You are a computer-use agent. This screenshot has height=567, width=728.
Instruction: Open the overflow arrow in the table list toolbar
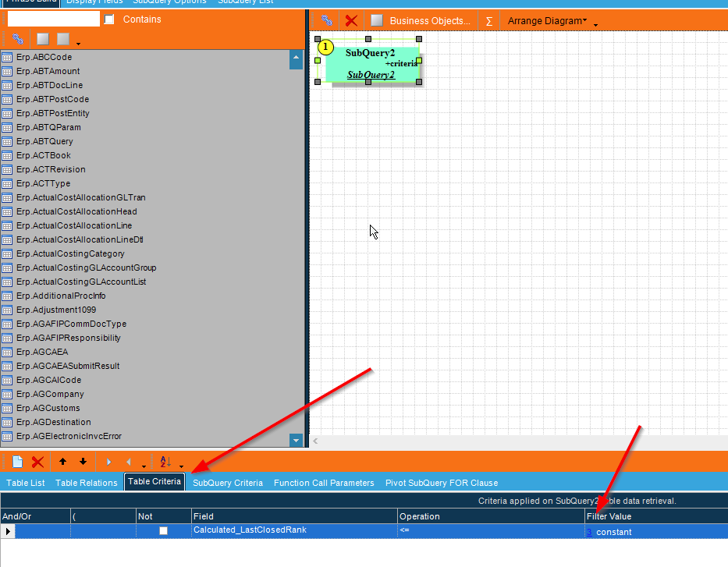point(79,44)
